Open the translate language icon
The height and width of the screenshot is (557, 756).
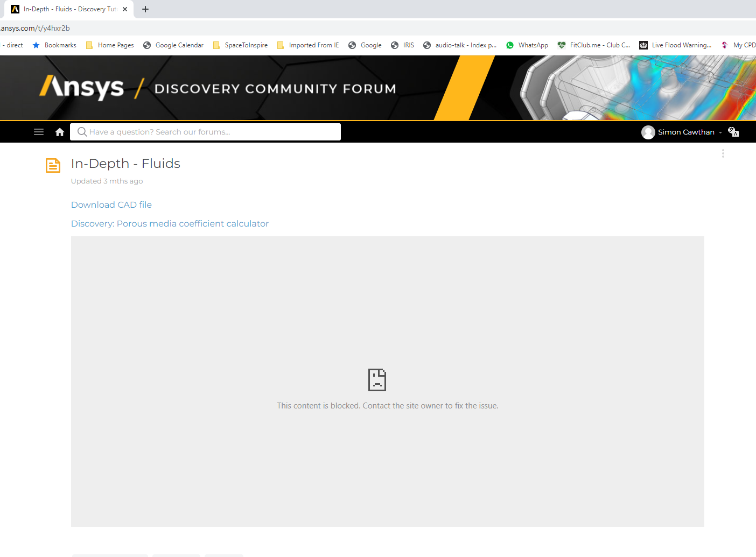[x=733, y=132]
